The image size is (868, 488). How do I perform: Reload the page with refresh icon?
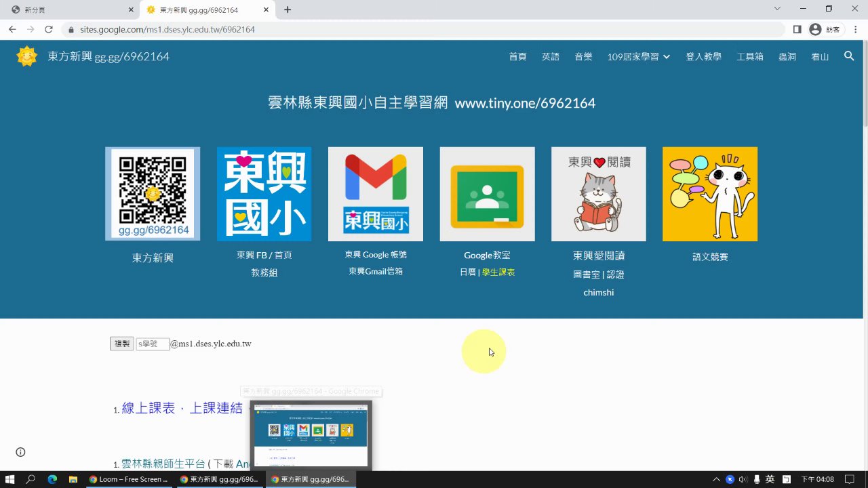[x=49, y=29]
